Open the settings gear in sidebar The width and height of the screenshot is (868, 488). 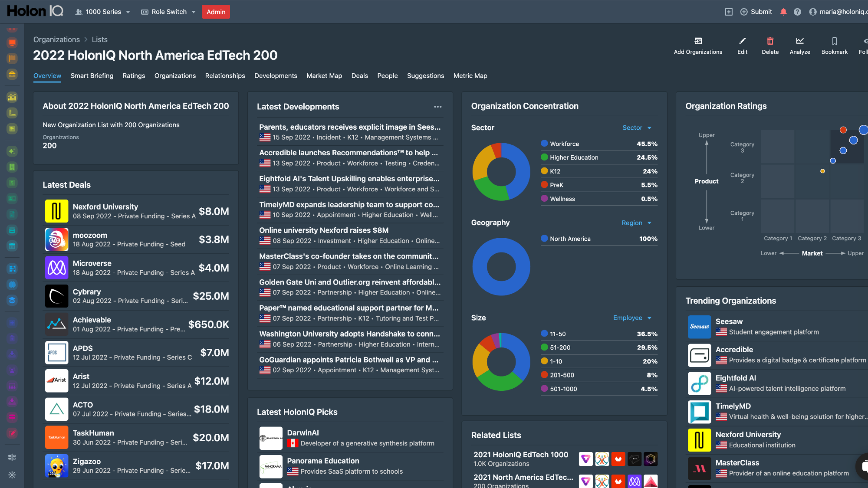12,475
